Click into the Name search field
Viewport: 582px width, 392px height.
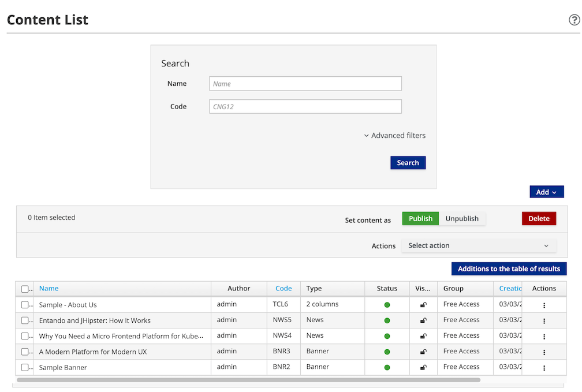click(x=305, y=84)
